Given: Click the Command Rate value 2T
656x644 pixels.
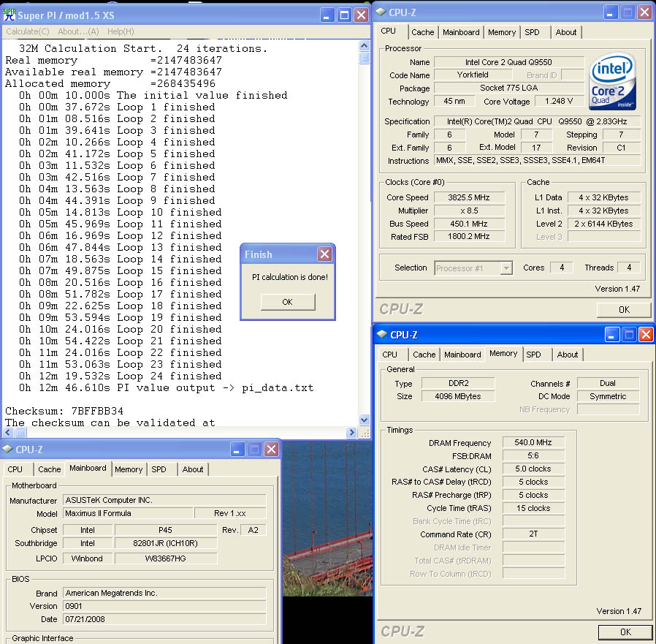Looking at the screenshot, I should click(x=533, y=534).
